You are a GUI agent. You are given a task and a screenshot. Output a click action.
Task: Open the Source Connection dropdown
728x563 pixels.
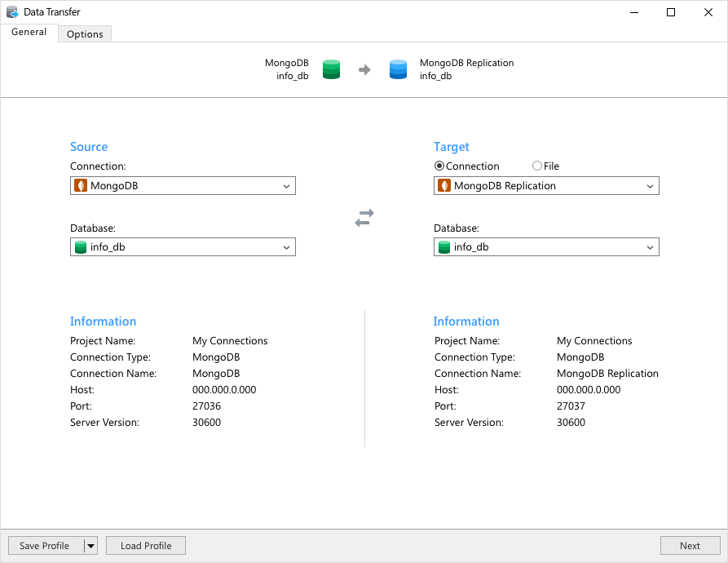183,186
